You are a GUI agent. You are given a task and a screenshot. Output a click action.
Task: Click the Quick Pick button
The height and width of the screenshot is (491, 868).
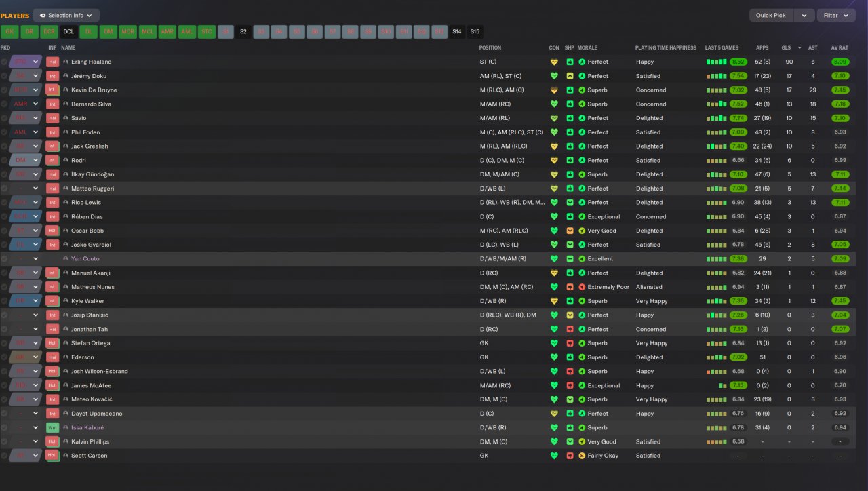pos(771,16)
